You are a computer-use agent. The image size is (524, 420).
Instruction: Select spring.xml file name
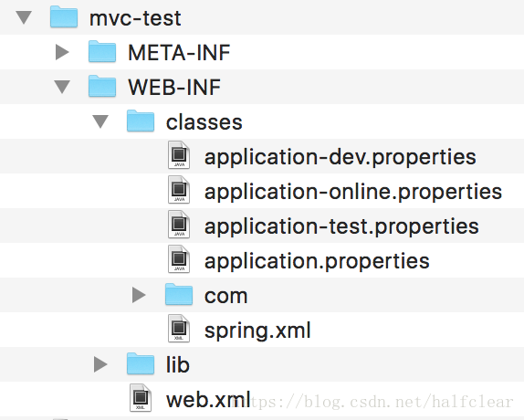[x=257, y=331]
